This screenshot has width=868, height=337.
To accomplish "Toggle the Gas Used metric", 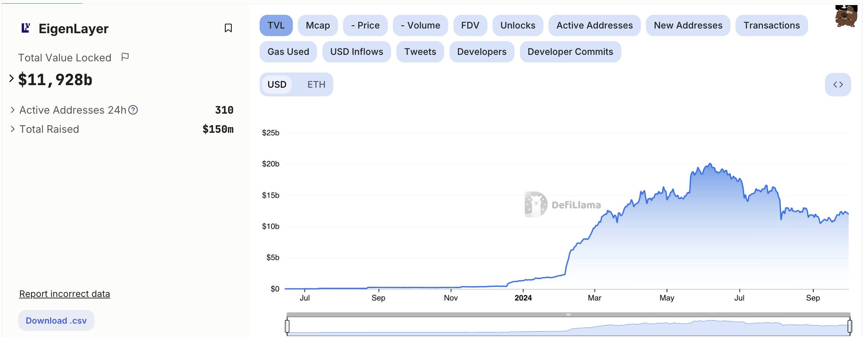I will pyautogui.click(x=288, y=52).
